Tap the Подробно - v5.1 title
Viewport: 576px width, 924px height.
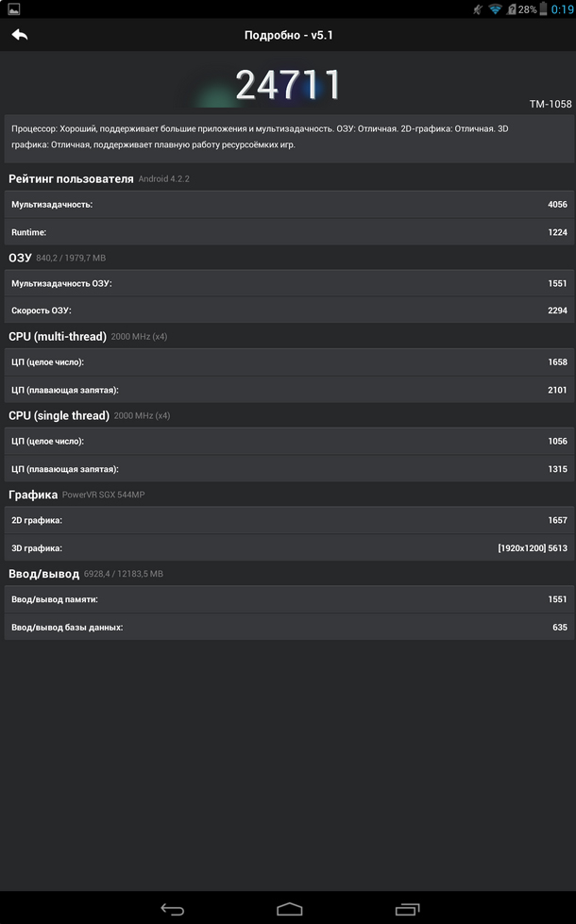coord(288,35)
